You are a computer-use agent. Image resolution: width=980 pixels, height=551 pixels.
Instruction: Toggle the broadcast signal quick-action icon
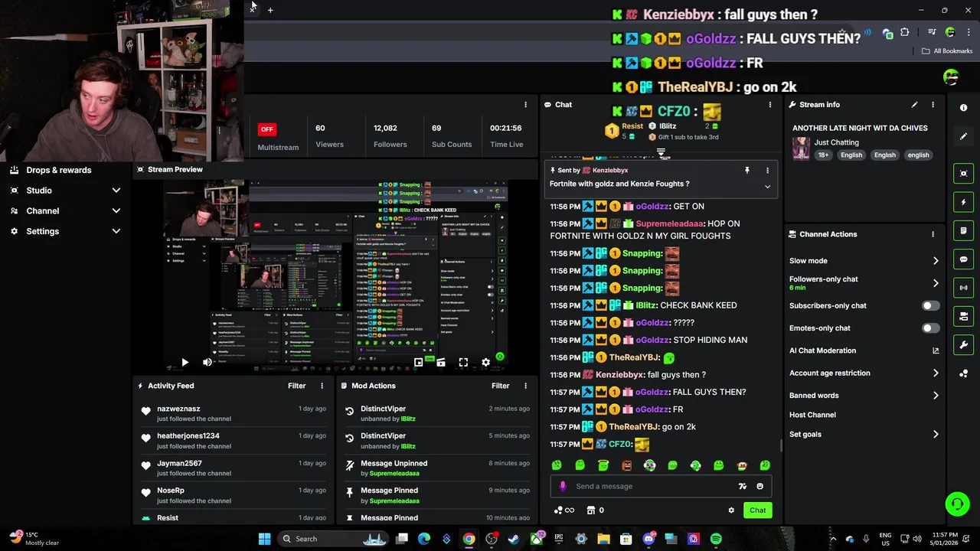(963, 288)
